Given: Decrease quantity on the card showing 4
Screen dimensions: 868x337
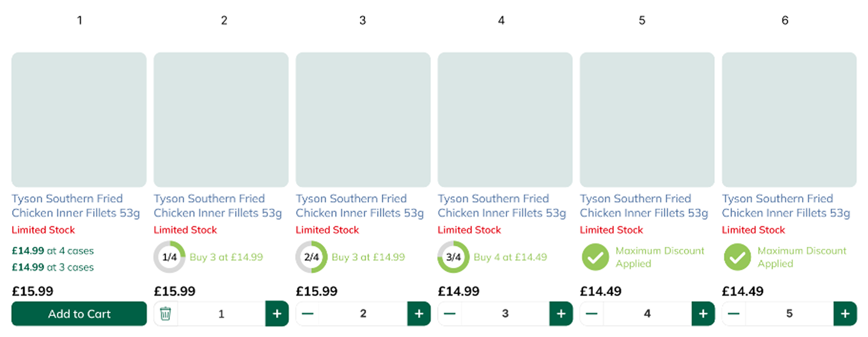Looking at the screenshot, I should click(x=591, y=314).
